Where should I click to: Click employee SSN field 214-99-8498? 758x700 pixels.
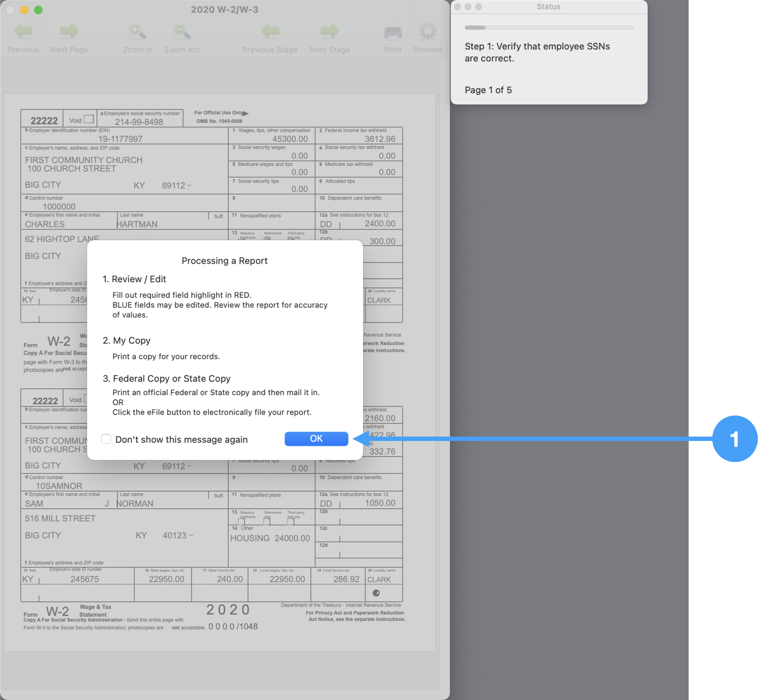tap(139, 122)
